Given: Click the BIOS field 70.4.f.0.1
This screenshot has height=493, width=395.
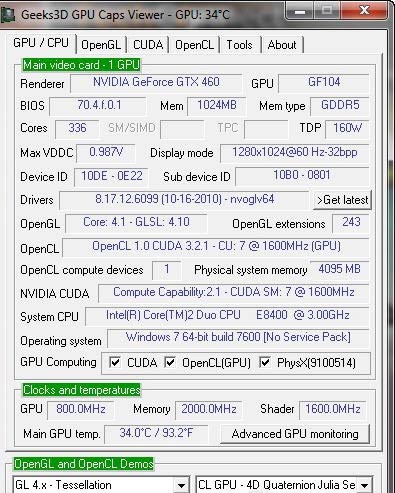Looking at the screenshot, I should click(x=98, y=106).
